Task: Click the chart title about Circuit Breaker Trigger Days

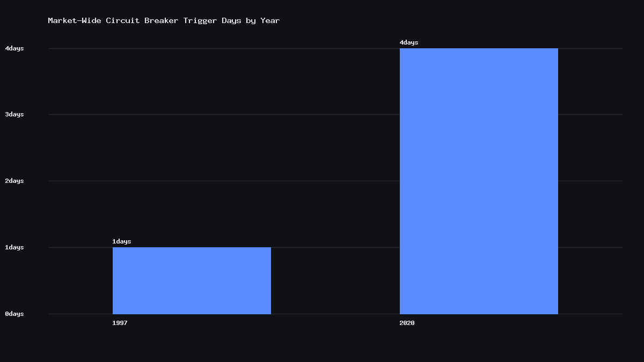Action: [164, 21]
